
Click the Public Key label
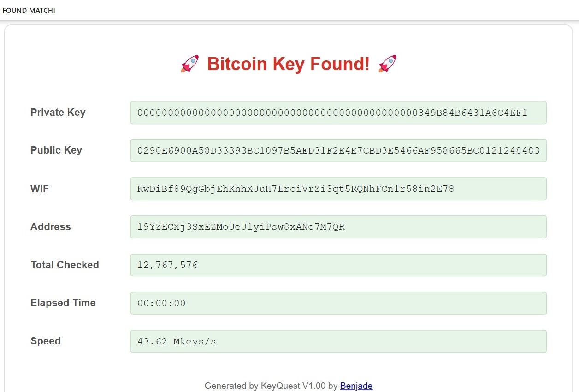[x=56, y=150]
